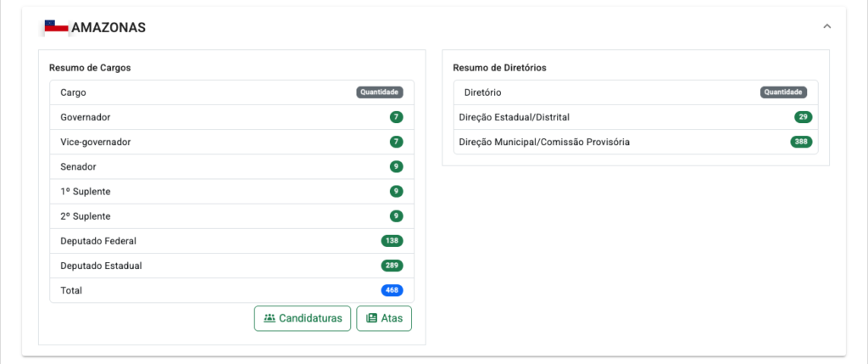Viewport: 868px width, 364px height.
Task: Click the Deputado Estadual 289 badge
Action: click(x=392, y=266)
